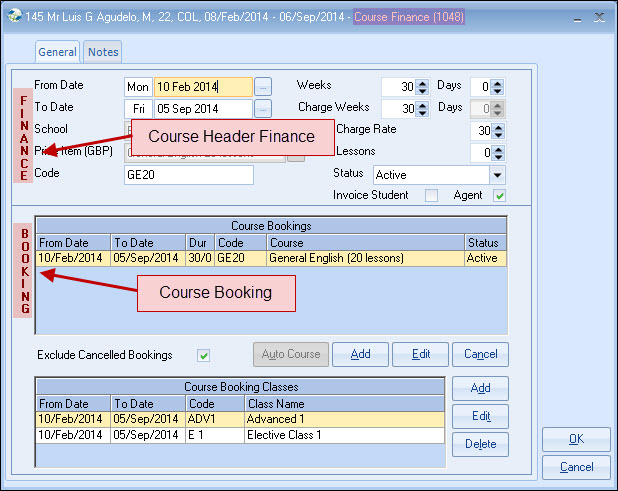
Task: Click Add button for Course Bookings
Action: 360,354
